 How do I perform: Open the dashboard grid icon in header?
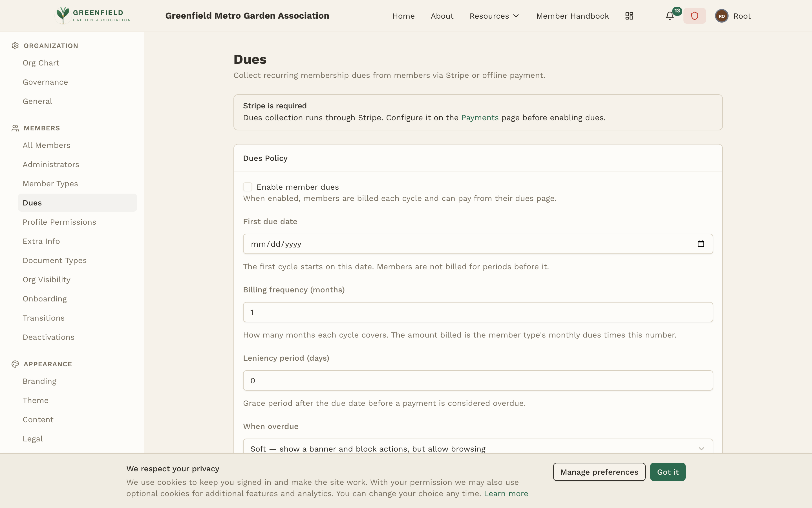pos(629,16)
